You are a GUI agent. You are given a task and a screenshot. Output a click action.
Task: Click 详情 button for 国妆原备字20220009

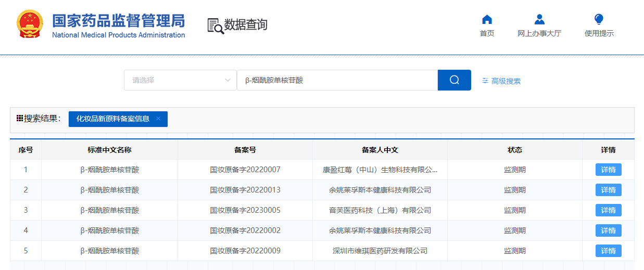pyautogui.click(x=608, y=251)
